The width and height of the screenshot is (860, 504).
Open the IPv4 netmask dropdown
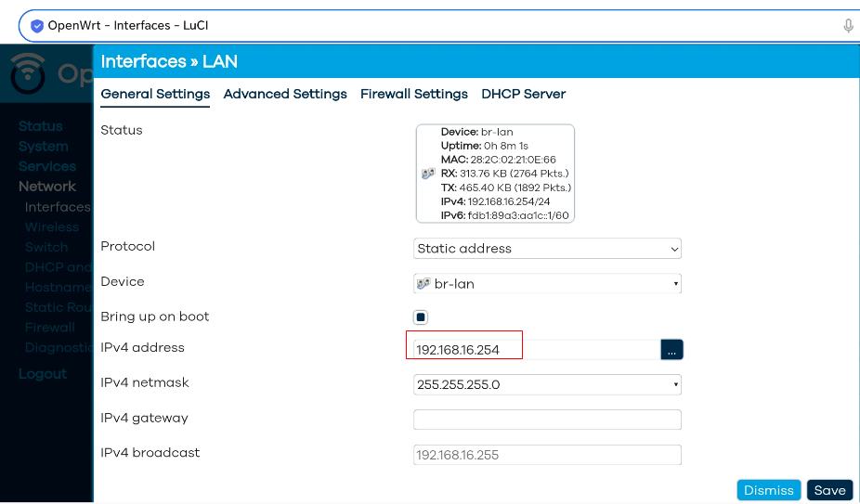pyautogui.click(x=547, y=384)
